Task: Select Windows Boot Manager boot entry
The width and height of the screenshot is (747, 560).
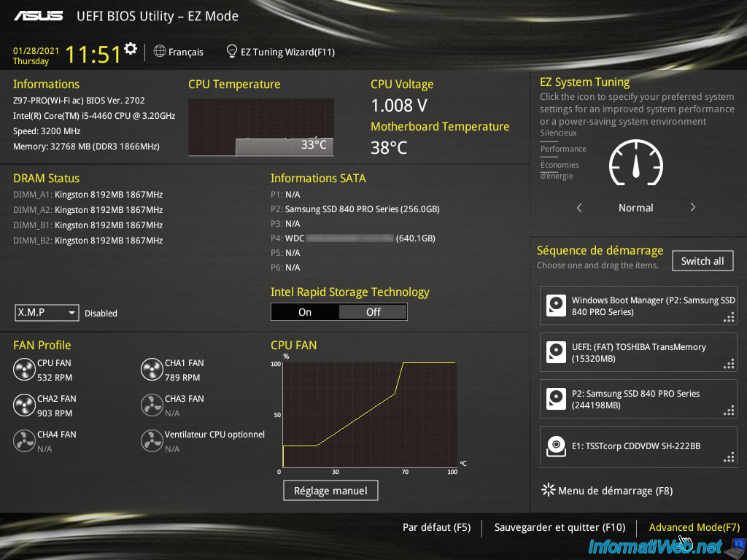Action: (638, 306)
